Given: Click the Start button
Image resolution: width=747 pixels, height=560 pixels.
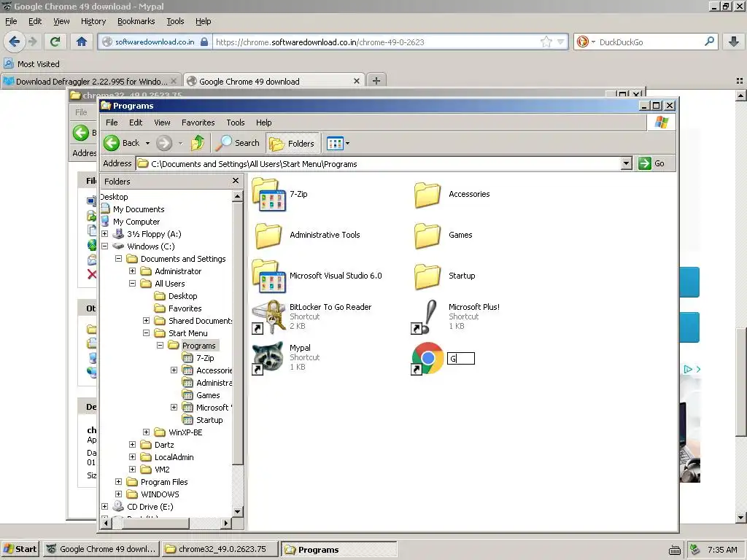Looking at the screenshot, I should pyautogui.click(x=20, y=549).
